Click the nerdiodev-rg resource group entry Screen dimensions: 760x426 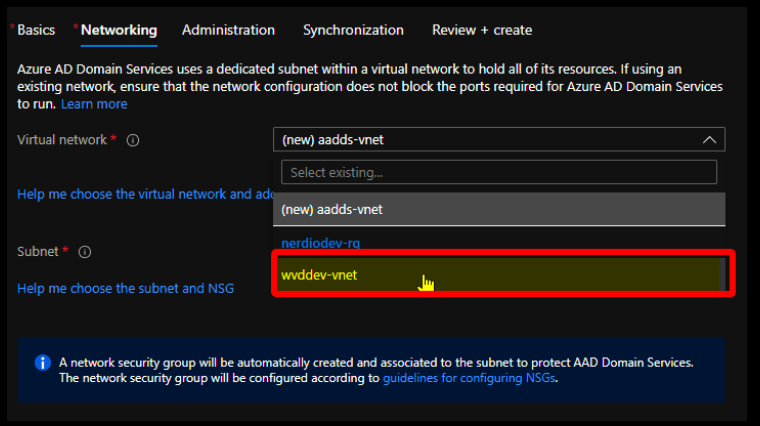click(x=320, y=243)
